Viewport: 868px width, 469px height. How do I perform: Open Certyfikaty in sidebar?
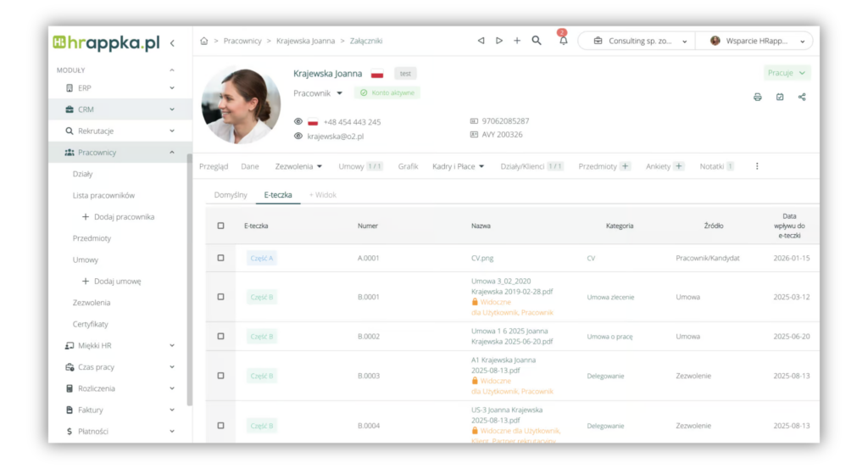tap(90, 324)
